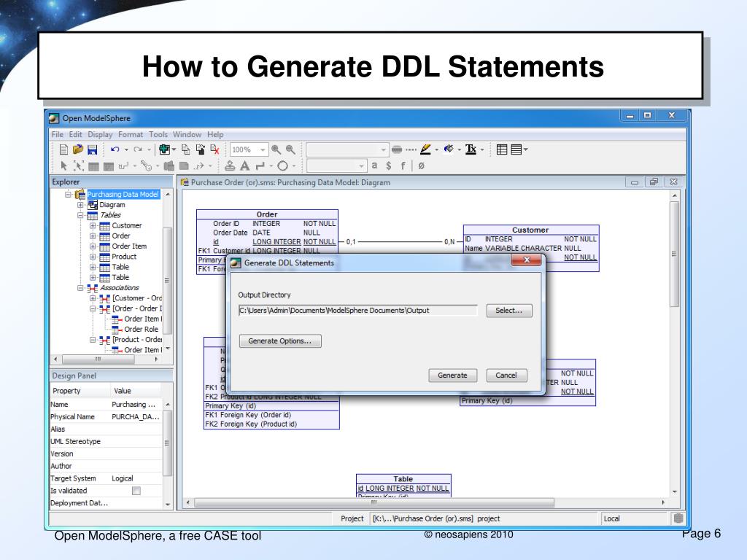747x560 pixels.
Task: Collapse the Associations tree node
Action: click(x=80, y=288)
